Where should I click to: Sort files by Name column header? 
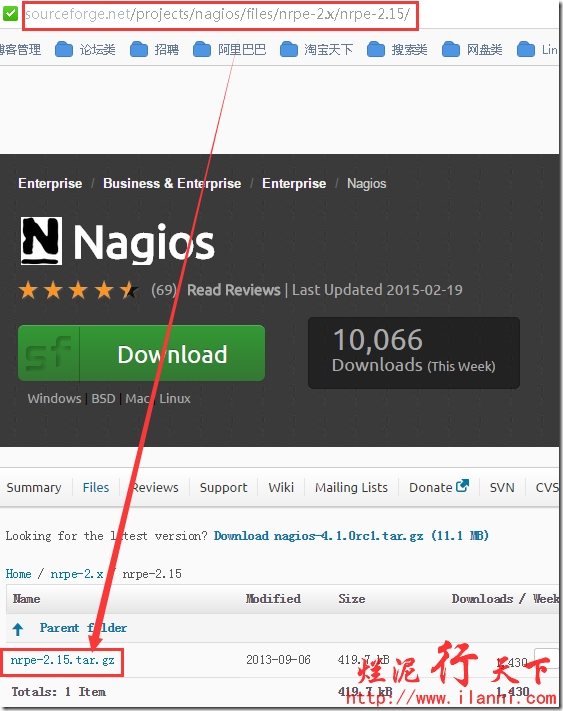click(27, 599)
